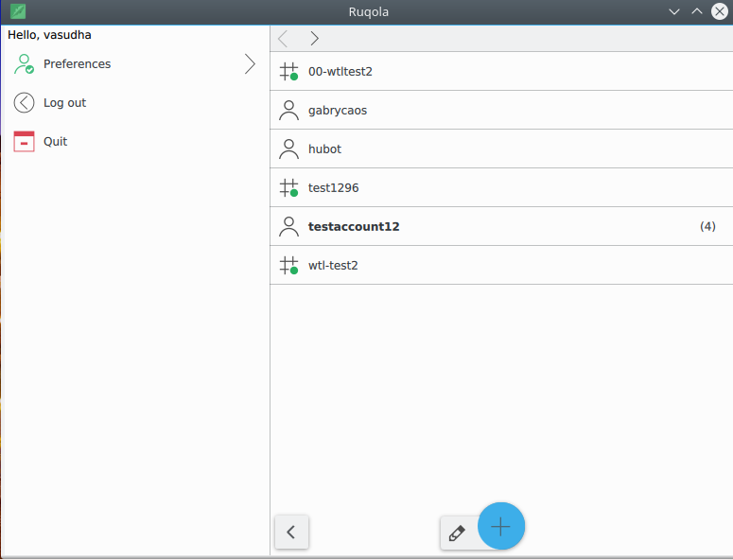This screenshot has height=560, width=733.
Task: Open the window title bar Ruqola app icon menu
Action: 18,11
